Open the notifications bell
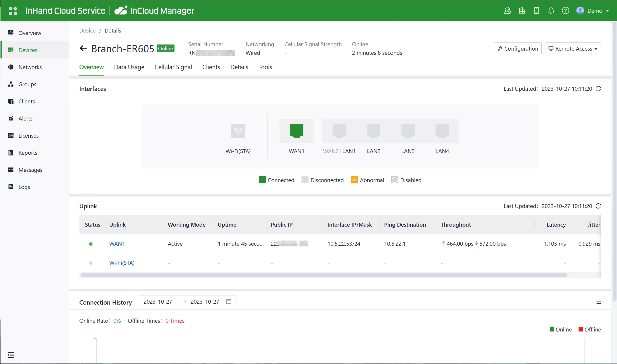The height and width of the screenshot is (364, 617). pos(551,11)
